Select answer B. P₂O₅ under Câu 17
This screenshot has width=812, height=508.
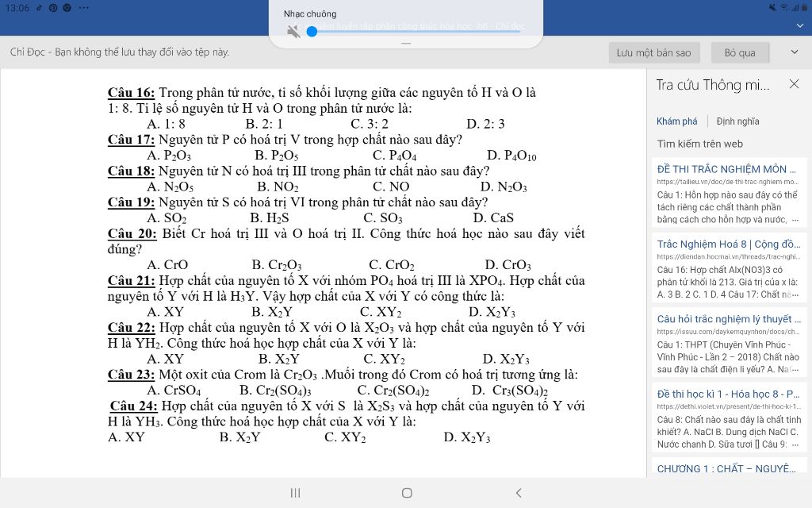[x=277, y=156]
